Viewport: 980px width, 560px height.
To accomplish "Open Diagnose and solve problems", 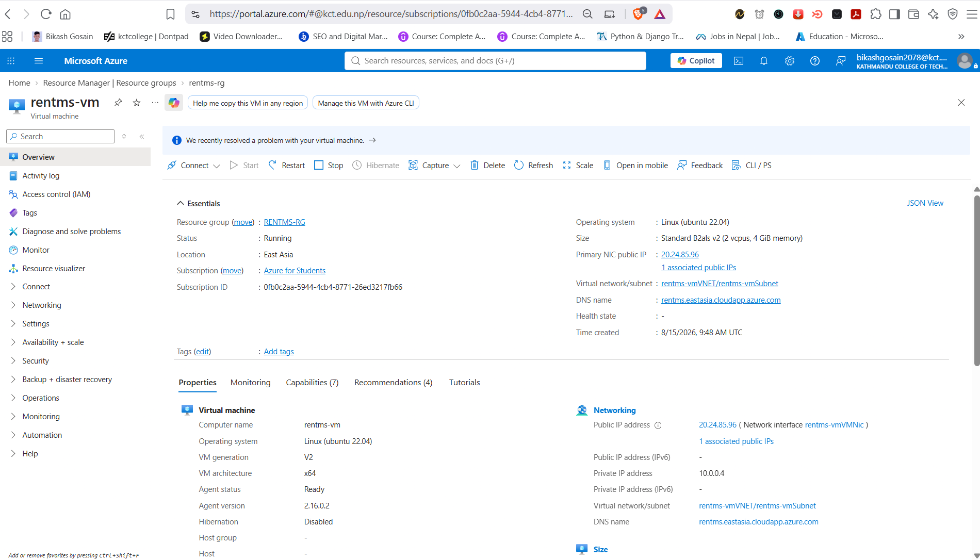I will tap(71, 232).
